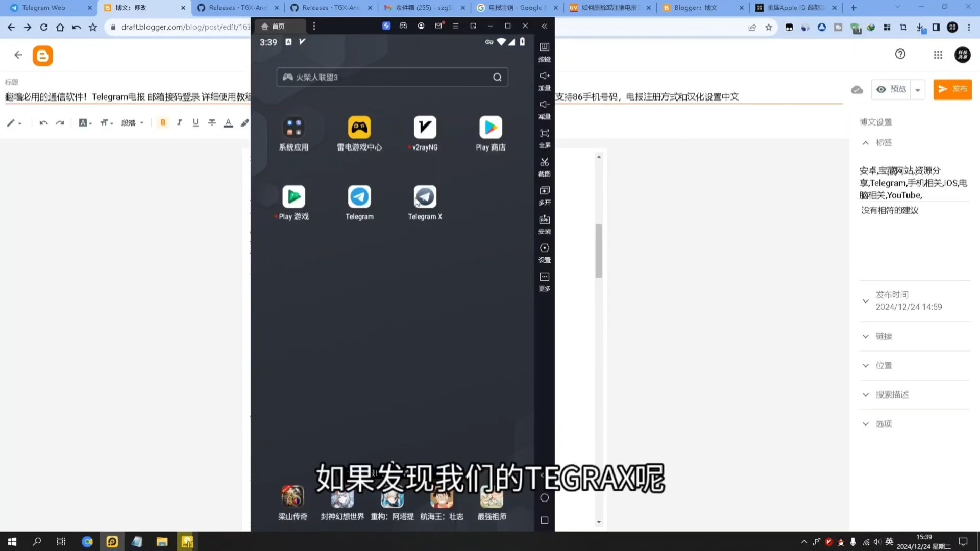Select emulator 首页 tab
This screenshot has width=980, height=551.
280,26
